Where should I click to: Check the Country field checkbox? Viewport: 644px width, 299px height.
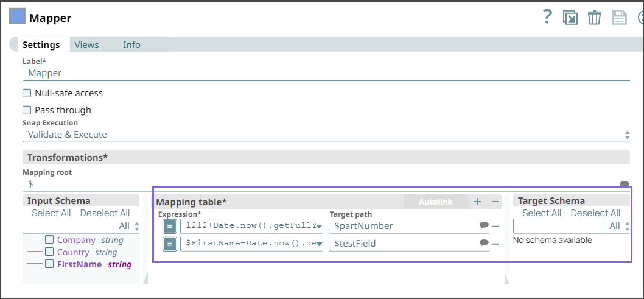pos(49,252)
